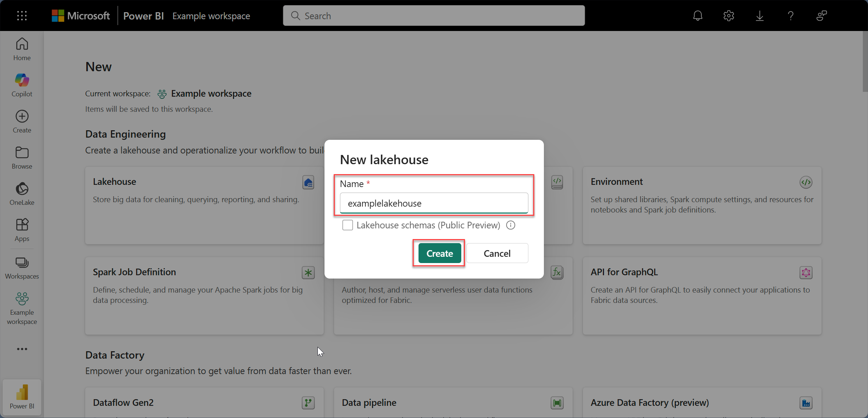Click the Data Factory section heading
The width and height of the screenshot is (868, 418).
115,355
